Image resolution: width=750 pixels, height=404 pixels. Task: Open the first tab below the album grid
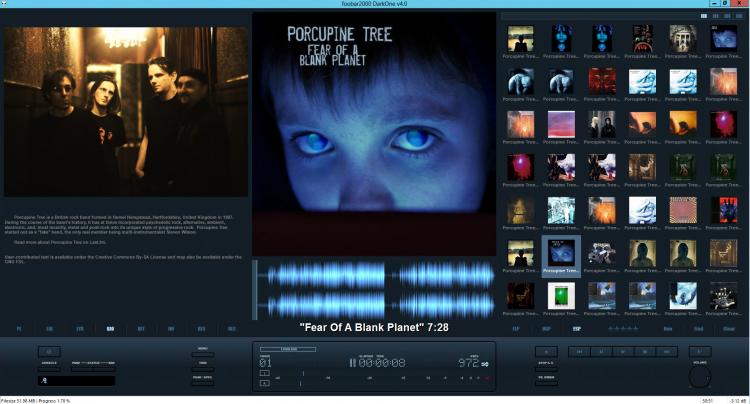point(516,329)
